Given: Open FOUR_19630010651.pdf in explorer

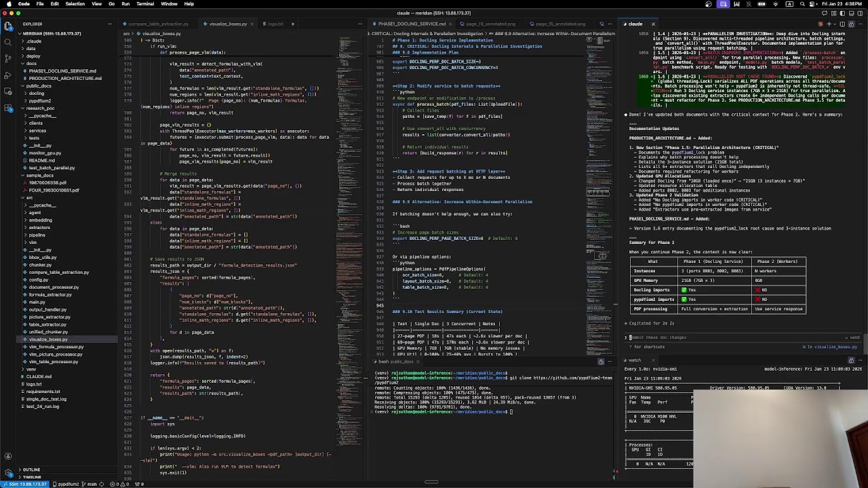Looking at the screenshot, I should (54, 190).
